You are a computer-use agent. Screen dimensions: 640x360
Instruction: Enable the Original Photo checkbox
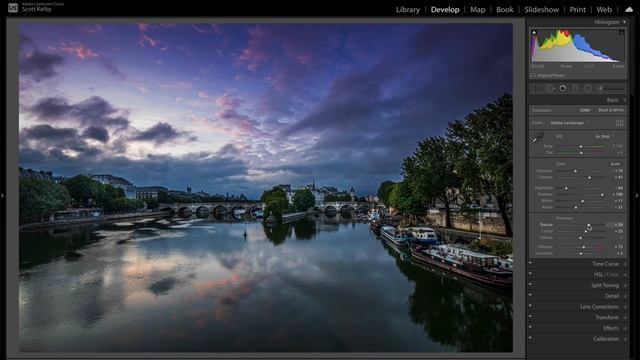click(x=533, y=76)
